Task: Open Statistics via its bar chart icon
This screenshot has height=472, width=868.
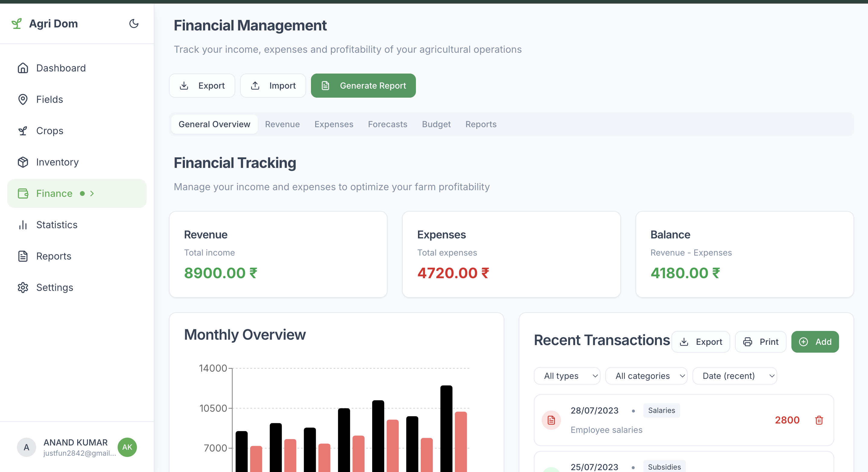Action: point(23,225)
